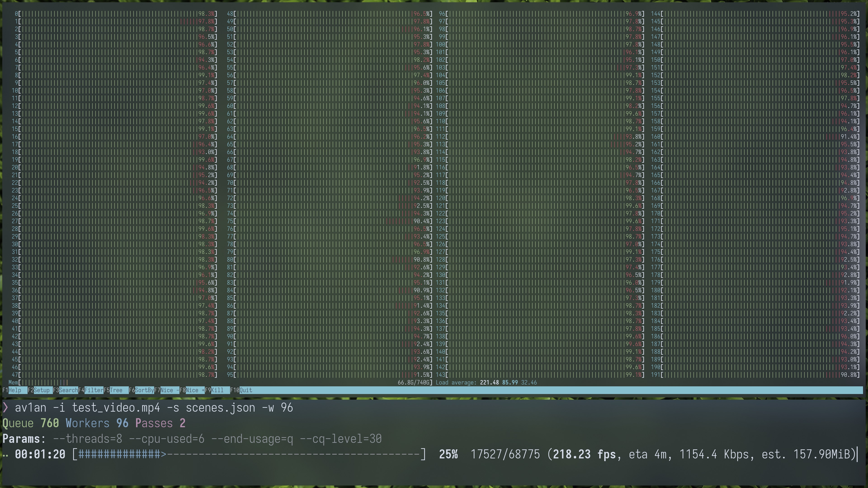Screen dimensions: 868x488
Task: Click the 00:01:20 elapsed time
Action: 40,454
